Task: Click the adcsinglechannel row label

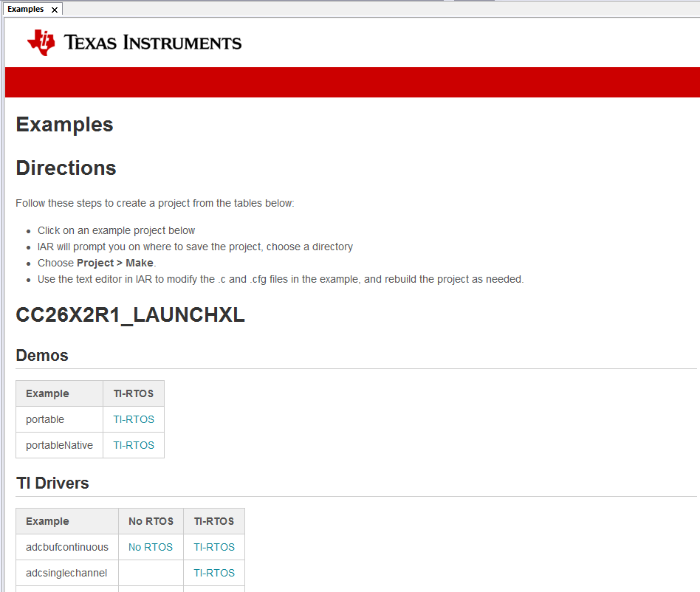Action: [x=66, y=573]
